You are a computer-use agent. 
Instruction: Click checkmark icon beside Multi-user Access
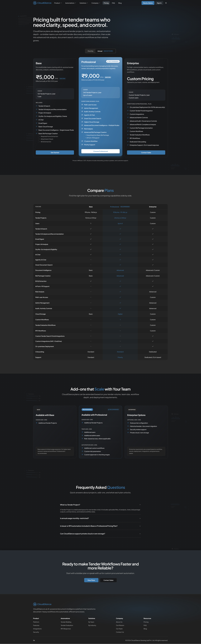point(82,105)
